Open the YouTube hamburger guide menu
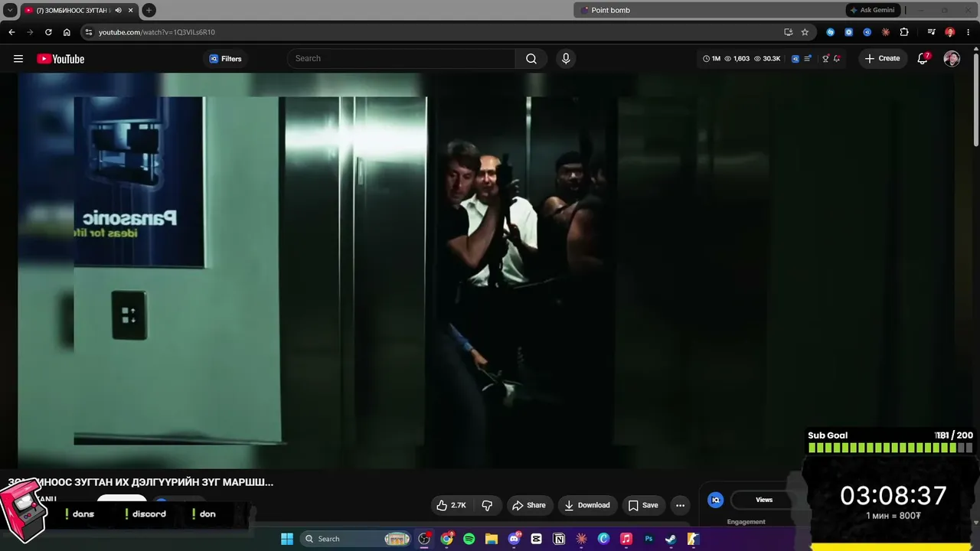Image resolution: width=980 pixels, height=551 pixels. click(18, 59)
